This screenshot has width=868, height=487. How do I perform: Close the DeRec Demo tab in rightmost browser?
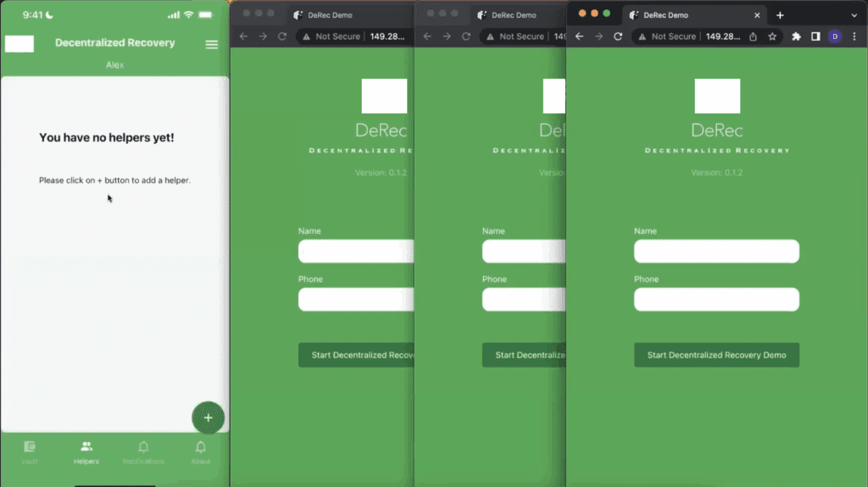coord(757,15)
